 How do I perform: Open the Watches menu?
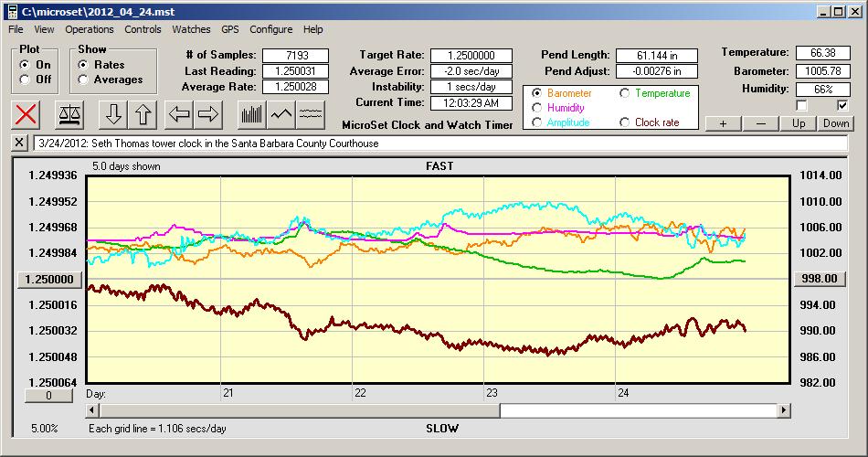coord(191,29)
